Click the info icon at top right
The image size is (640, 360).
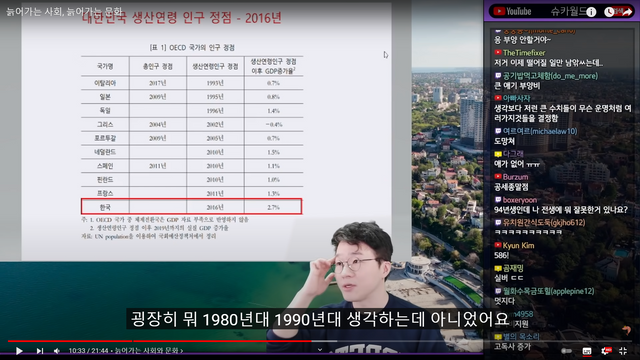pyautogui.click(x=591, y=12)
